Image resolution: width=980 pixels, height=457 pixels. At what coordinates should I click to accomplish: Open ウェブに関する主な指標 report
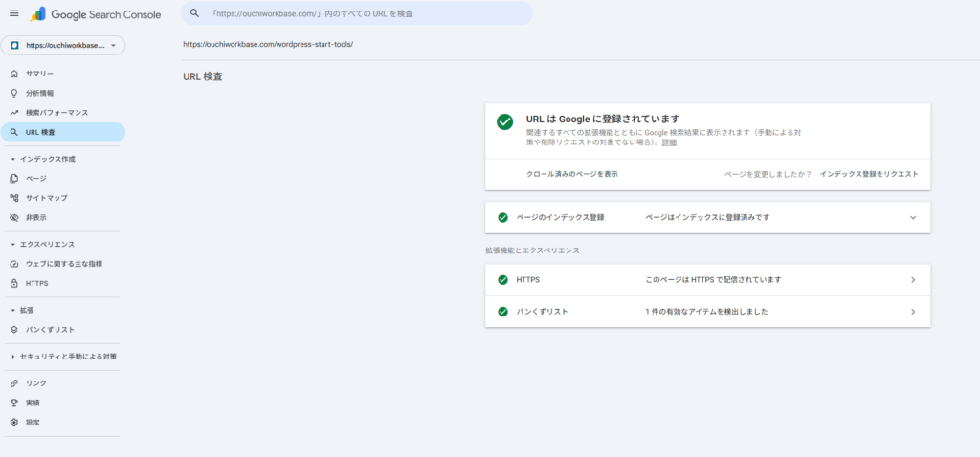coord(63,264)
